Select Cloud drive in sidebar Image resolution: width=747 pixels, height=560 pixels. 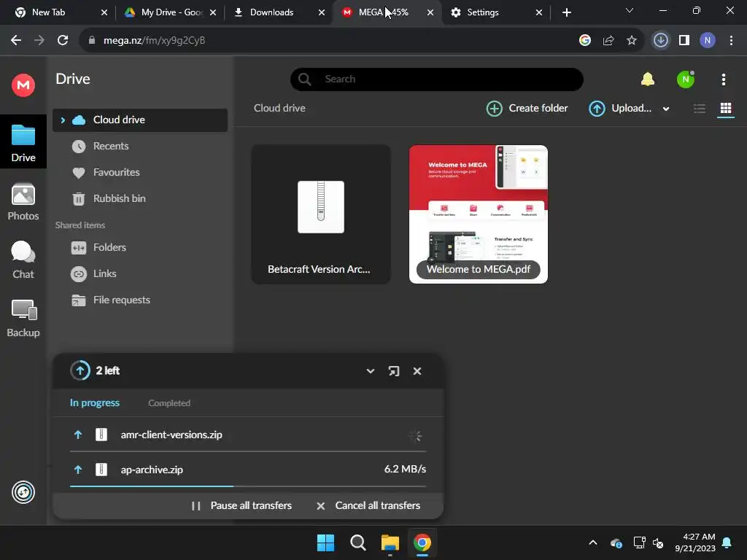[140, 120]
